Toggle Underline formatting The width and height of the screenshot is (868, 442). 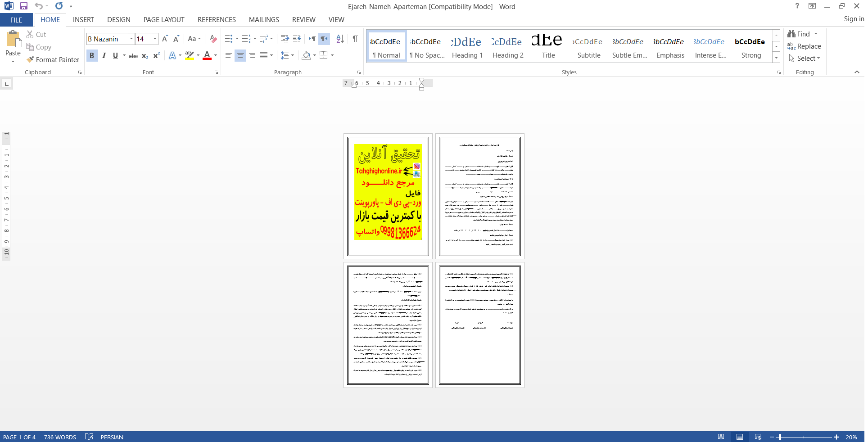115,55
